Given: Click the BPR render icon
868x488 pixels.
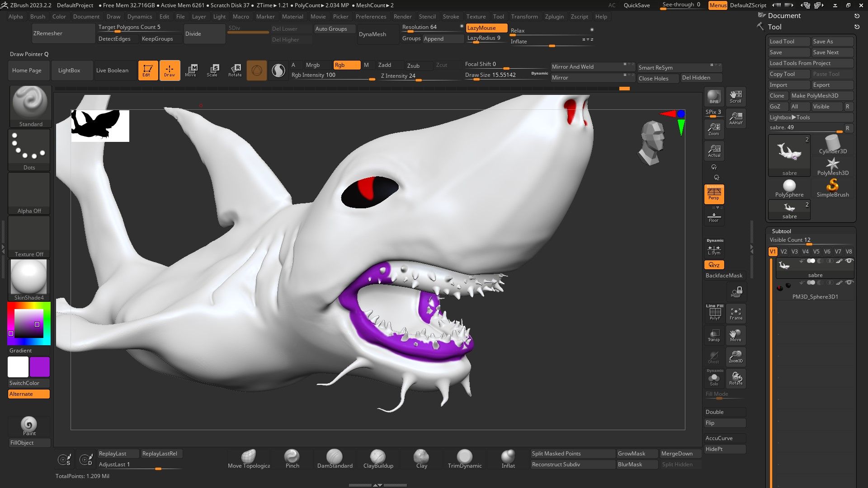Looking at the screenshot, I should (x=714, y=97).
